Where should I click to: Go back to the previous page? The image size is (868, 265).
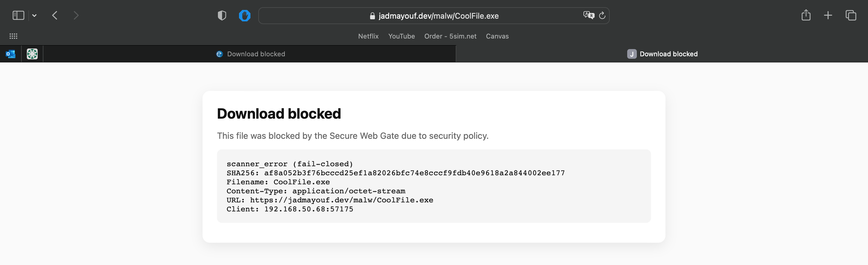click(x=55, y=15)
